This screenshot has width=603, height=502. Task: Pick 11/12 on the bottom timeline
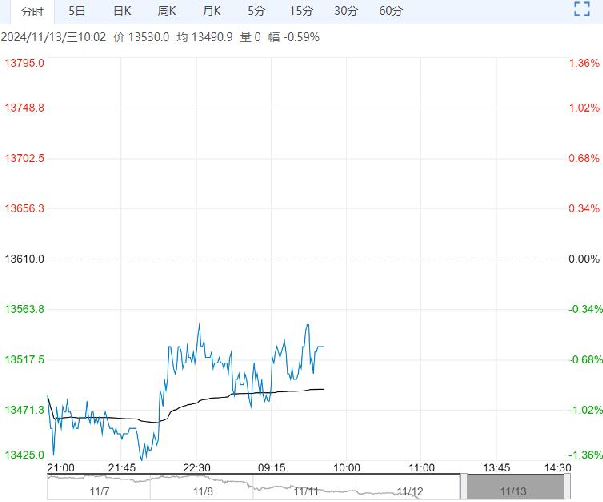point(410,491)
